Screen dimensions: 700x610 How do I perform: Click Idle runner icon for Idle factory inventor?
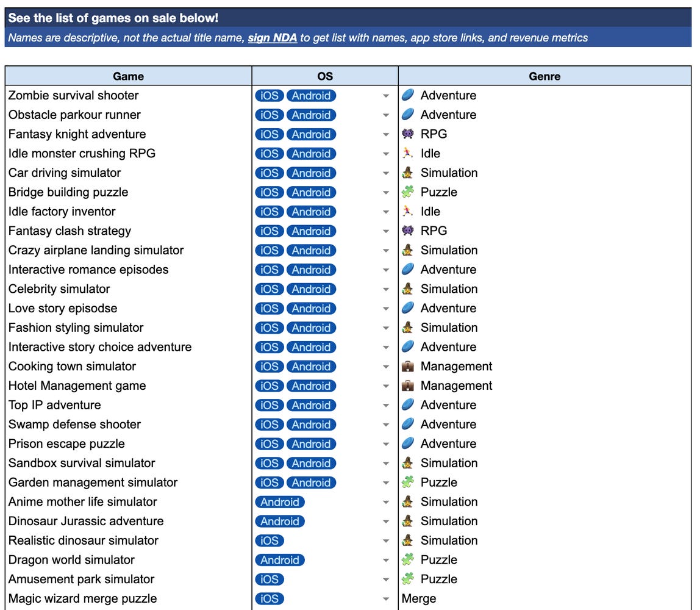[407, 211]
